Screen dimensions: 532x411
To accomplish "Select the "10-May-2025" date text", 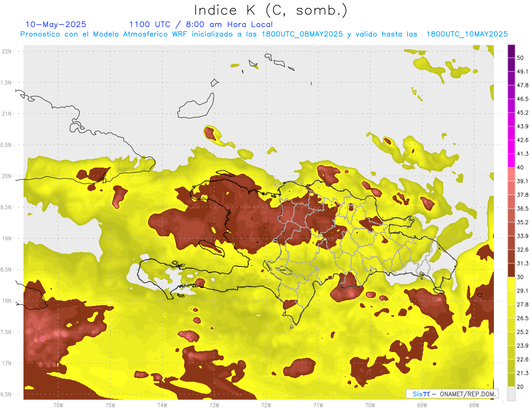I will point(56,24).
